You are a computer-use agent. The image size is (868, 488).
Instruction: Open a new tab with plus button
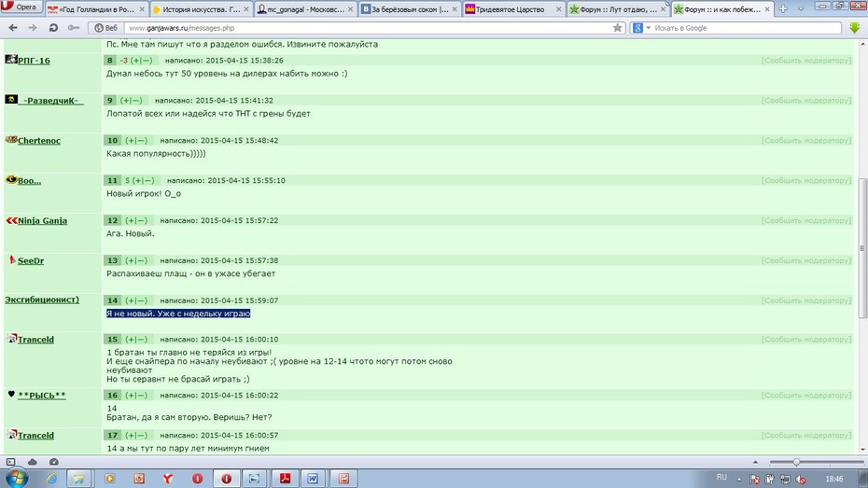click(783, 8)
